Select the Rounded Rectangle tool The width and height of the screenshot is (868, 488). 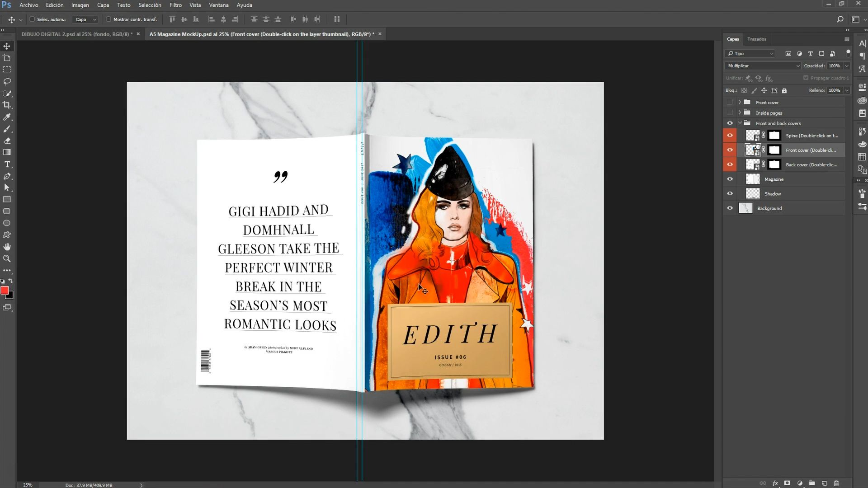[7, 211]
